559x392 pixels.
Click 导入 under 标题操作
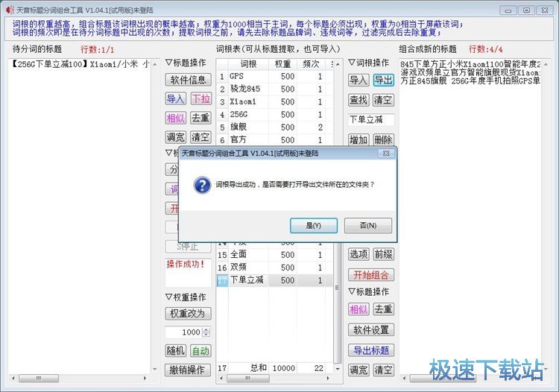point(175,98)
